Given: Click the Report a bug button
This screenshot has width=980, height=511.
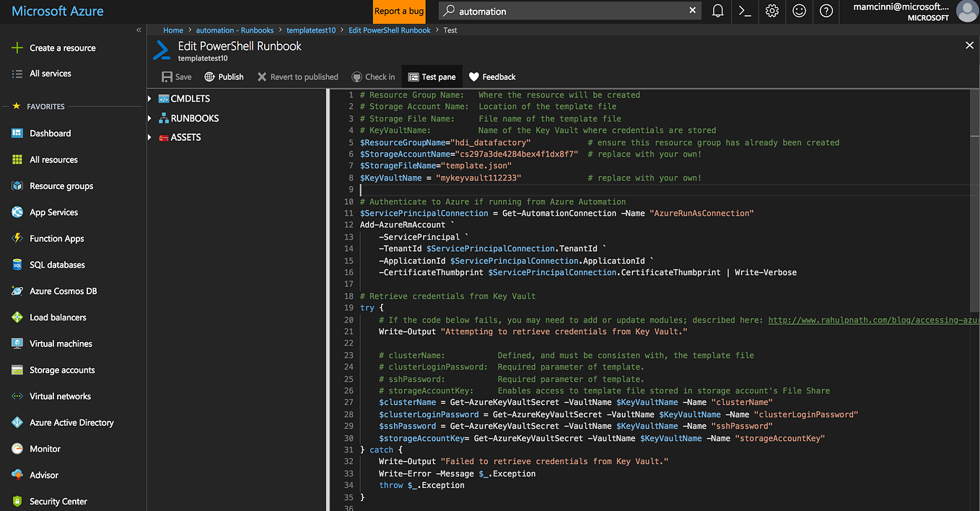Looking at the screenshot, I should coord(399,12).
